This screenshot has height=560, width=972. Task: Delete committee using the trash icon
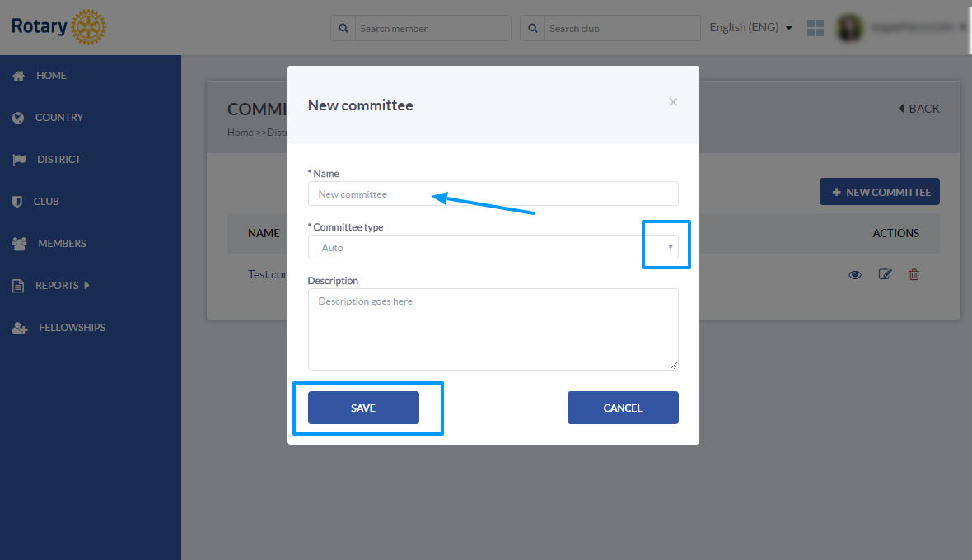[x=914, y=273]
